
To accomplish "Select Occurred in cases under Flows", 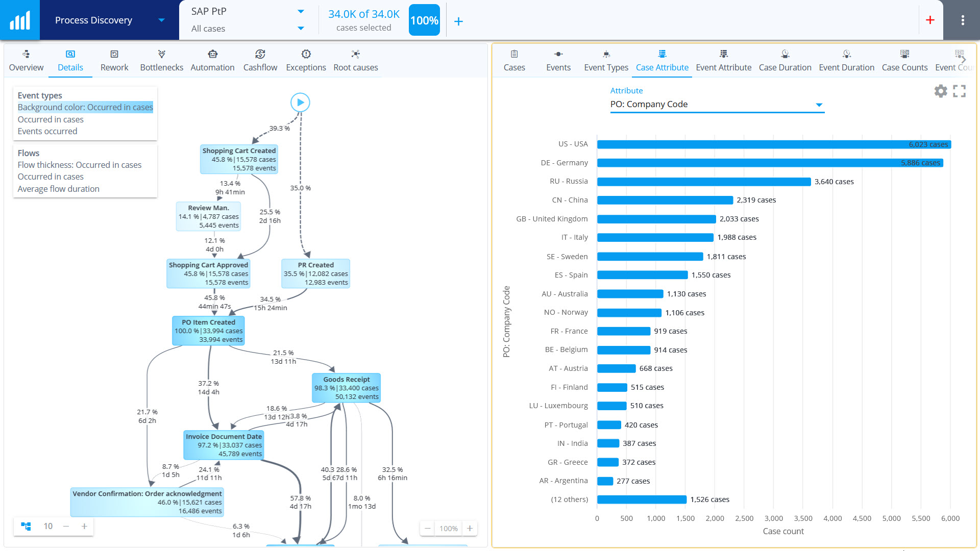I will pos(51,177).
